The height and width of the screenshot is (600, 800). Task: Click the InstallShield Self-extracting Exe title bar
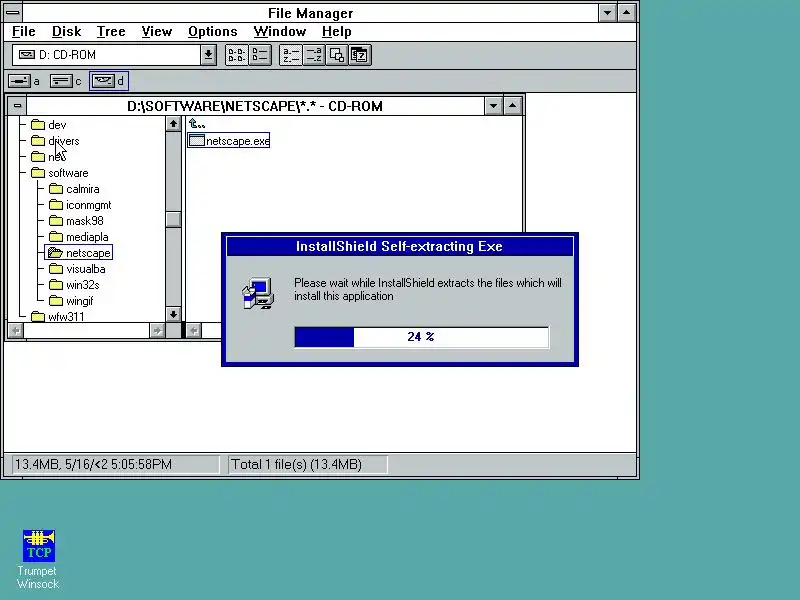point(399,246)
